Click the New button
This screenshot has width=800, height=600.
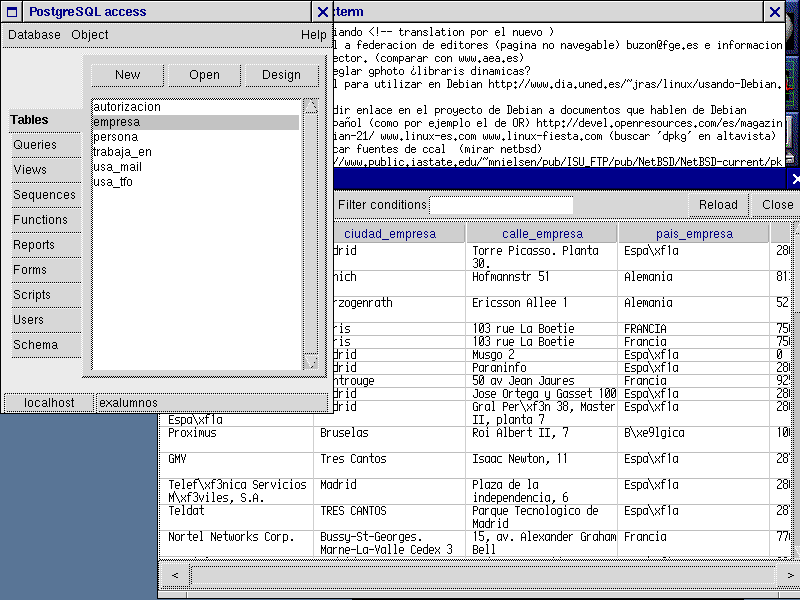(128, 75)
